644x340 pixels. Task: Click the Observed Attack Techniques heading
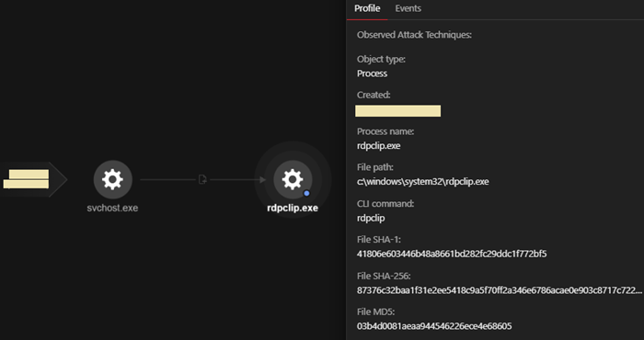[x=414, y=35]
